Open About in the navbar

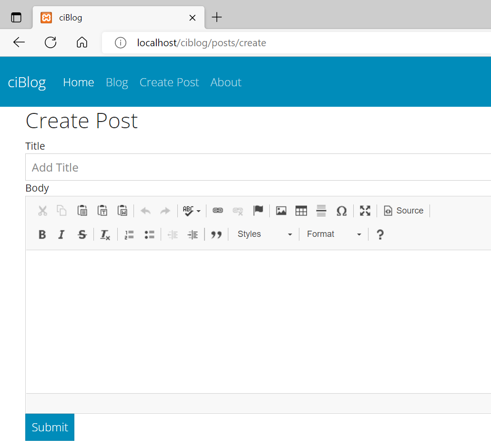(x=226, y=82)
